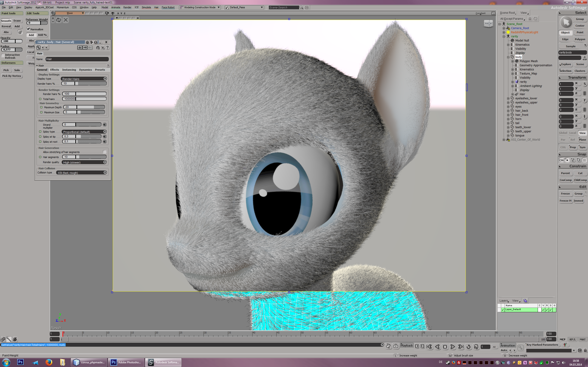The height and width of the screenshot is (367, 588).
Task: Click the Pick By Vertex button
Action: pos(12,76)
